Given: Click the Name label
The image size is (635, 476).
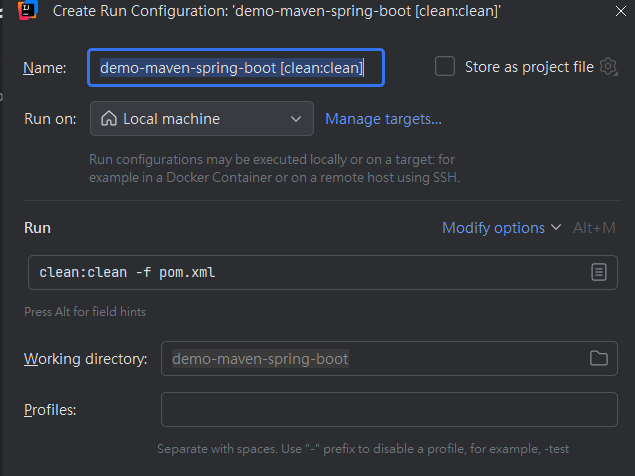Looking at the screenshot, I should (45, 68).
